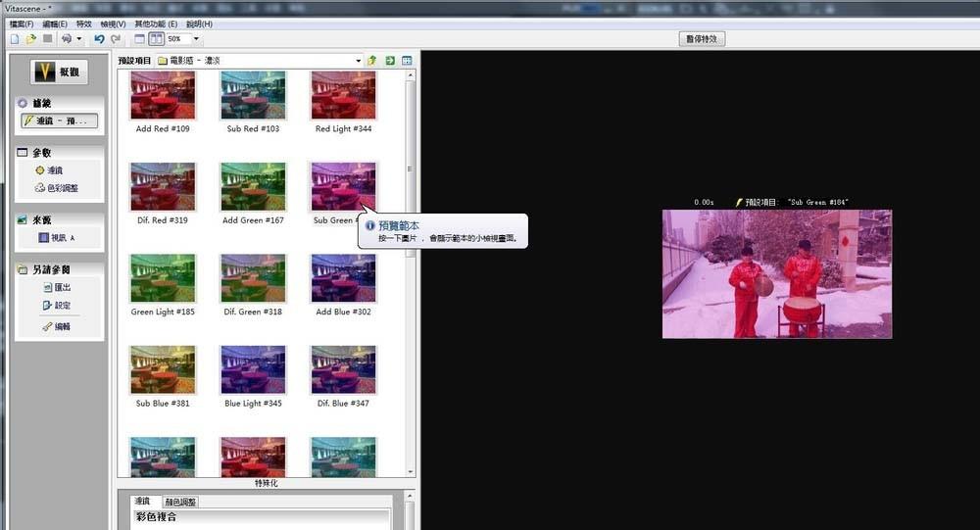Go up one preset folder level
This screenshot has width=980, height=530.
point(372,61)
